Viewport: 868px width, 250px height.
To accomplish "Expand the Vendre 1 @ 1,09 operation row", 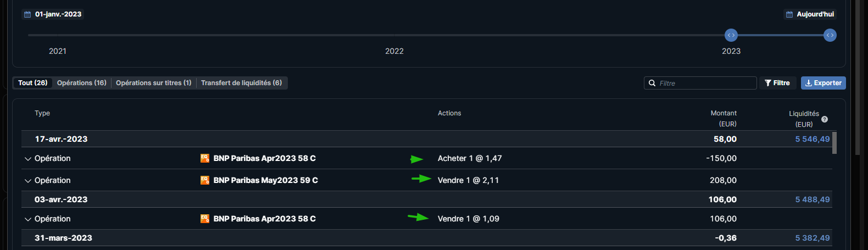I will pyautogui.click(x=28, y=219).
